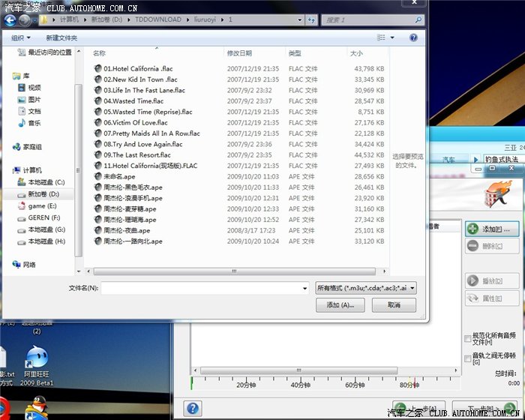Open the 阿里旺旺 2009 Beta1 desktop shortcut
Screen dimensions: 525x420
[36, 358]
